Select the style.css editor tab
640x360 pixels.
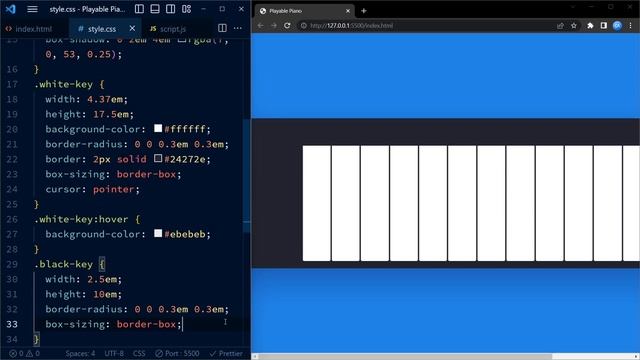(102, 29)
